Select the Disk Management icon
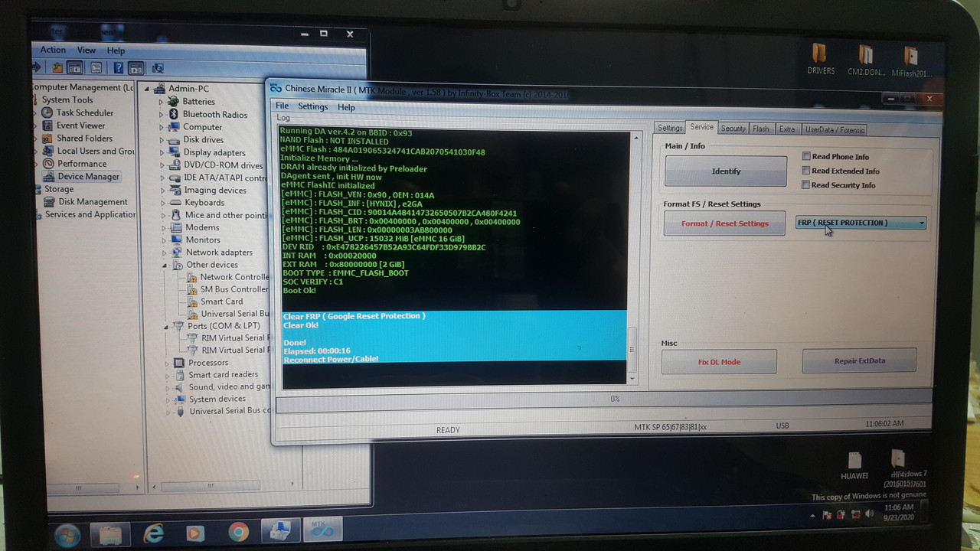 tap(51, 202)
